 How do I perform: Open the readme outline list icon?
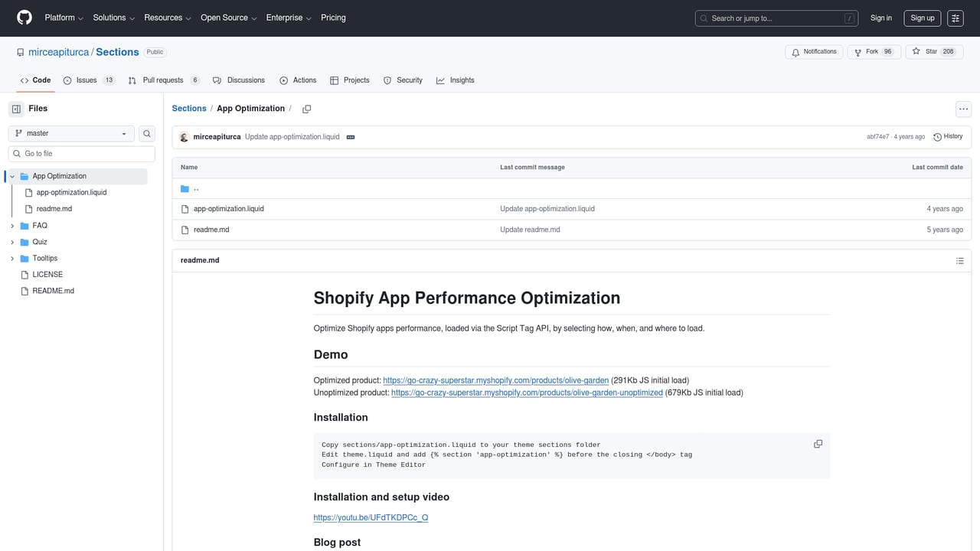point(960,260)
